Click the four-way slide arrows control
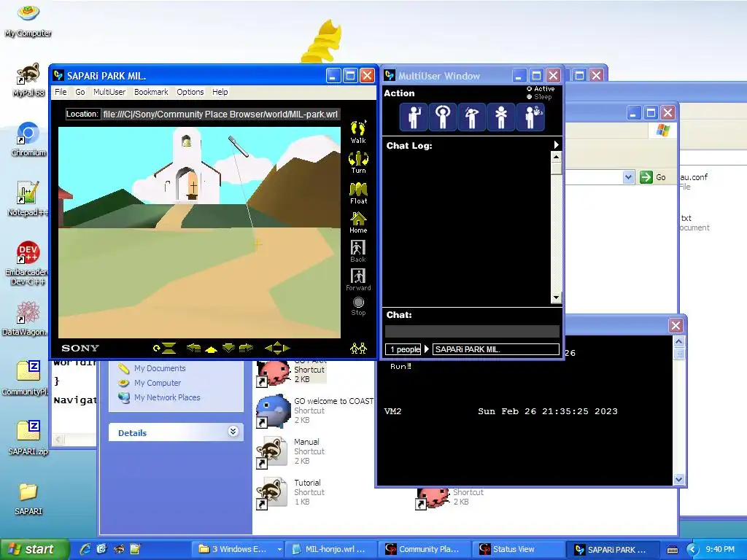 (277, 348)
